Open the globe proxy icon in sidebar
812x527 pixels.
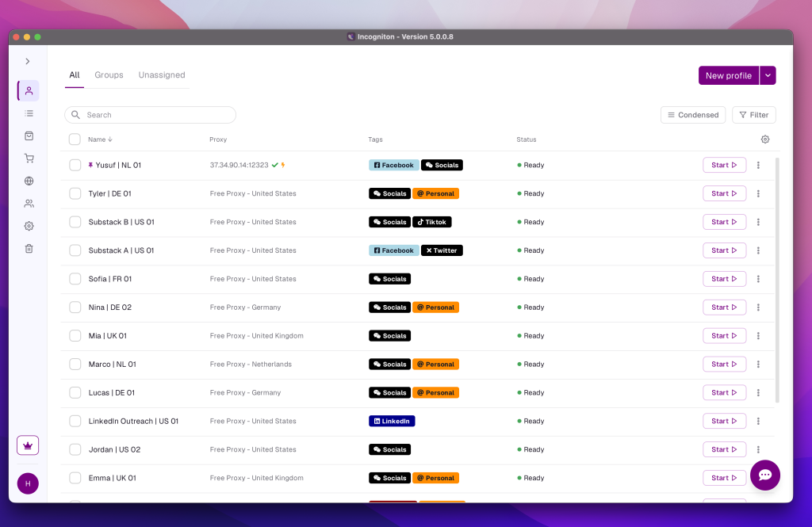tap(29, 181)
